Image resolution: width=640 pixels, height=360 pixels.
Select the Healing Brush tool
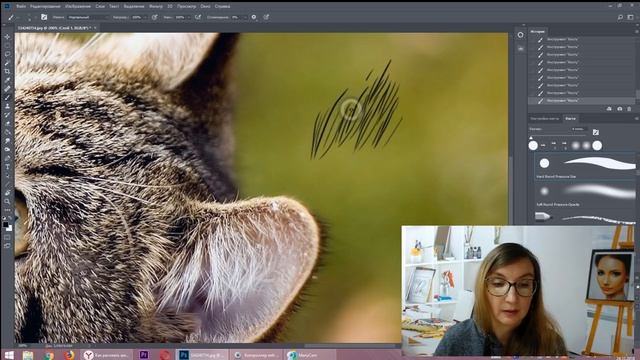click(7, 89)
